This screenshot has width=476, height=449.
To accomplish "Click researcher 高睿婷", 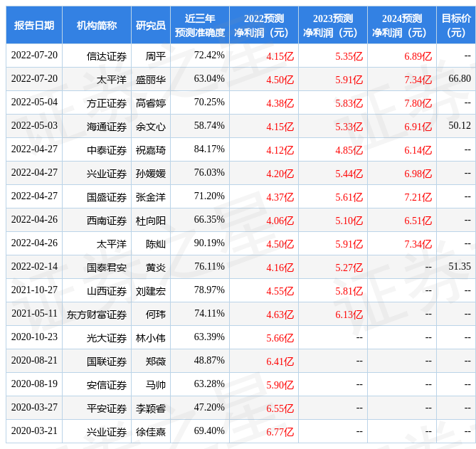I will click(x=151, y=103).
